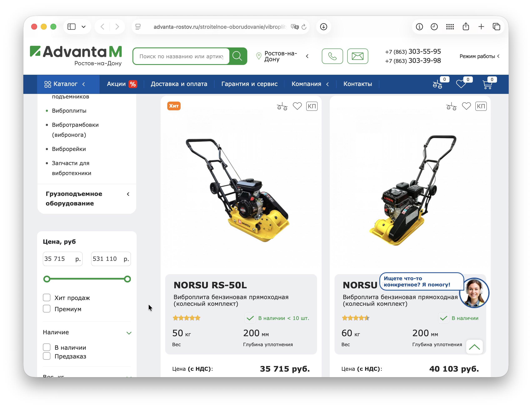Image resolution: width=532 pixels, height=408 pixels.
Task: Click the Ищете что-то конкретное chat bubble
Action: (421, 281)
